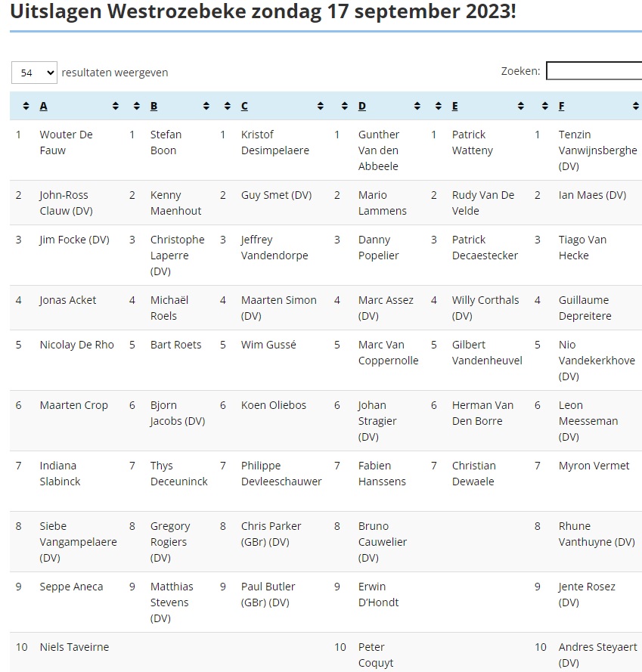This screenshot has width=642, height=672.
Task: Select the name 'Michaël Roels'
Action: point(169,308)
